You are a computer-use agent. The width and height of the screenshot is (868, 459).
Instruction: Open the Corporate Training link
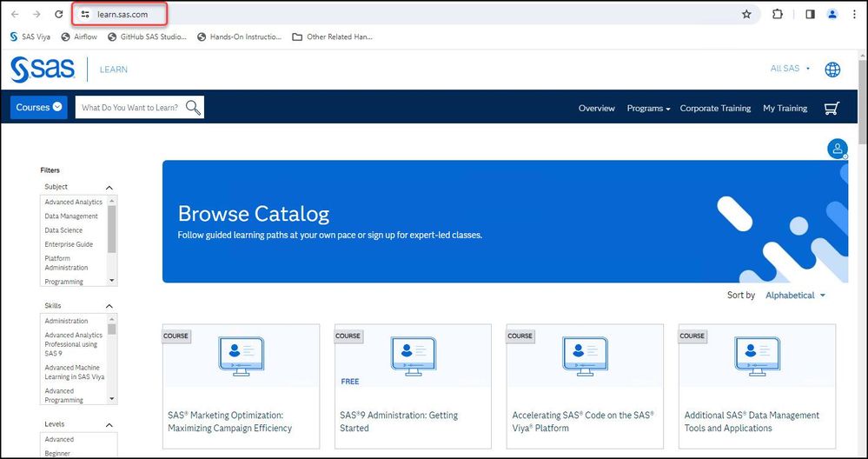point(715,109)
